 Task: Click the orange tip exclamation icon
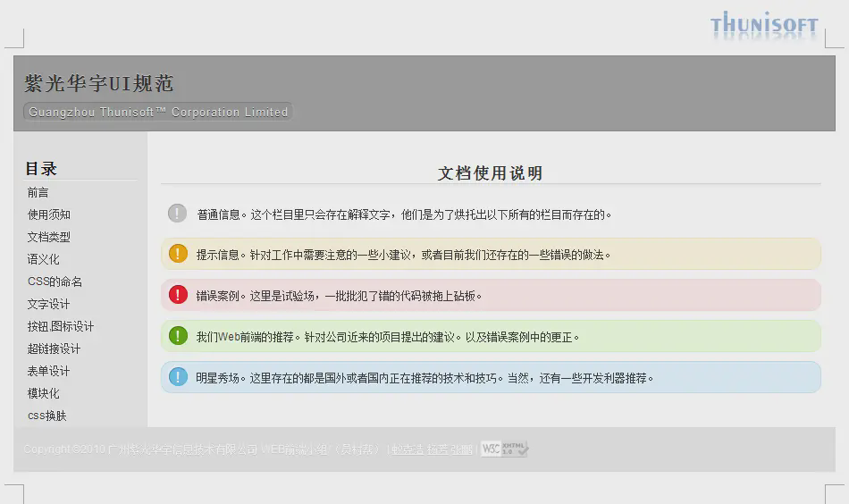point(178,254)
